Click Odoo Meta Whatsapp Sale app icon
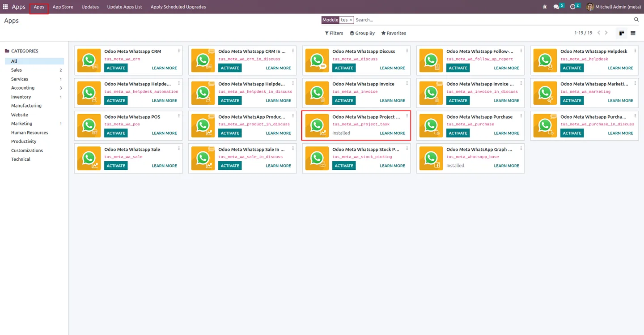This screenshot has height=335, width=644. (x=89, y=159)
